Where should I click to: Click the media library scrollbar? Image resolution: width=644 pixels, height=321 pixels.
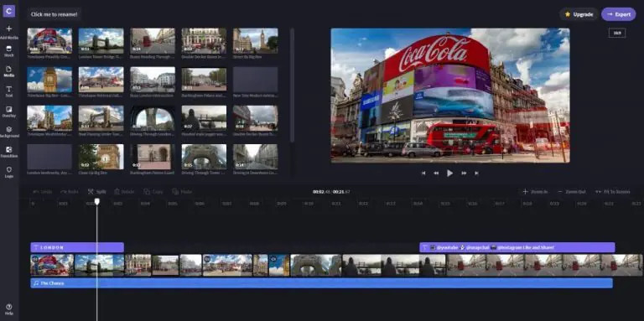pyautogui.click(x=292, y=85)
